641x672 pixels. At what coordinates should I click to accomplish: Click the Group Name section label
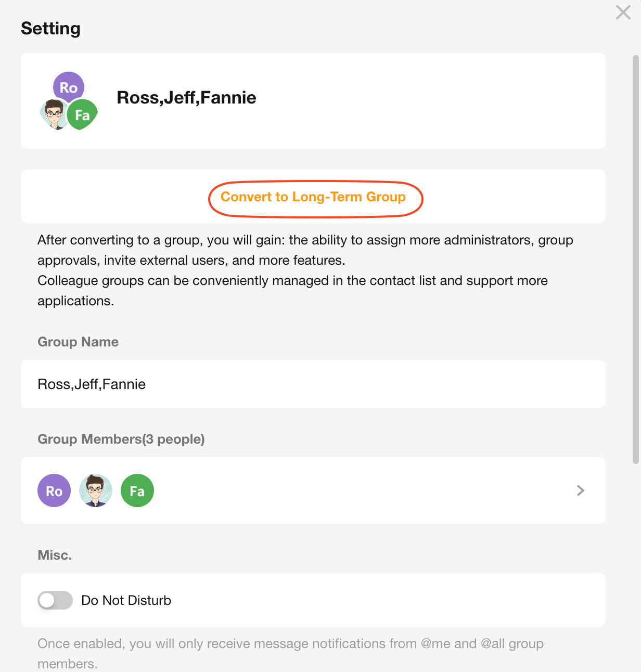78,342
